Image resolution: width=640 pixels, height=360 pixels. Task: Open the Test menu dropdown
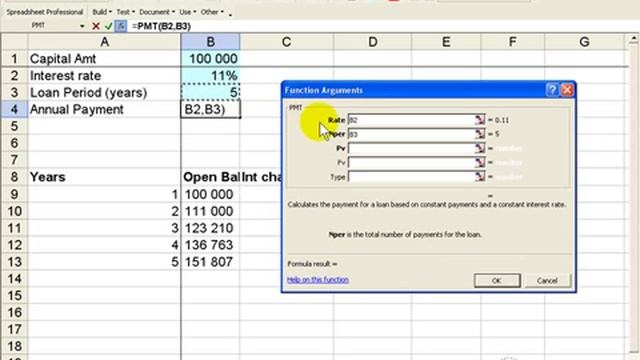click(x=126, y=12)
